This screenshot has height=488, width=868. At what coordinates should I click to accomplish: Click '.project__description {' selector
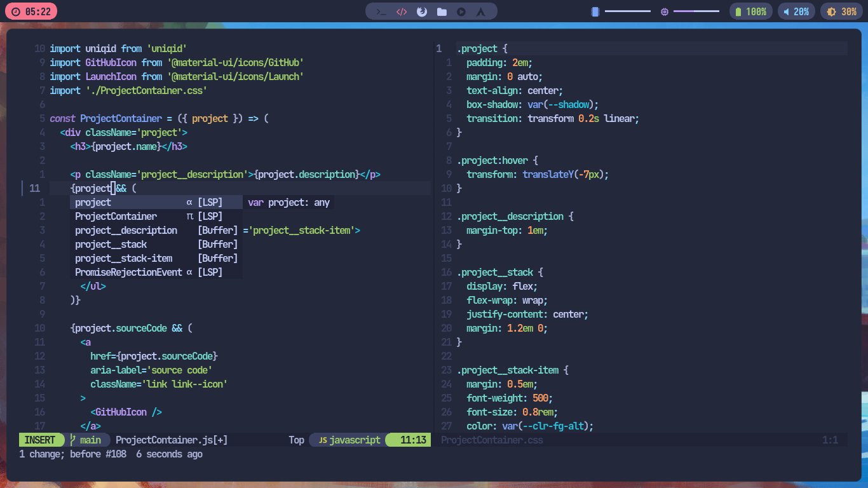(515, 216)
